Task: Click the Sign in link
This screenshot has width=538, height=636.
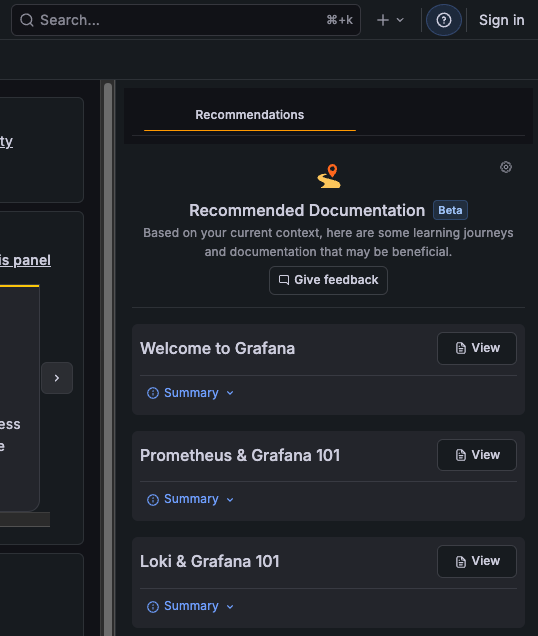Action: click(501, 20)
